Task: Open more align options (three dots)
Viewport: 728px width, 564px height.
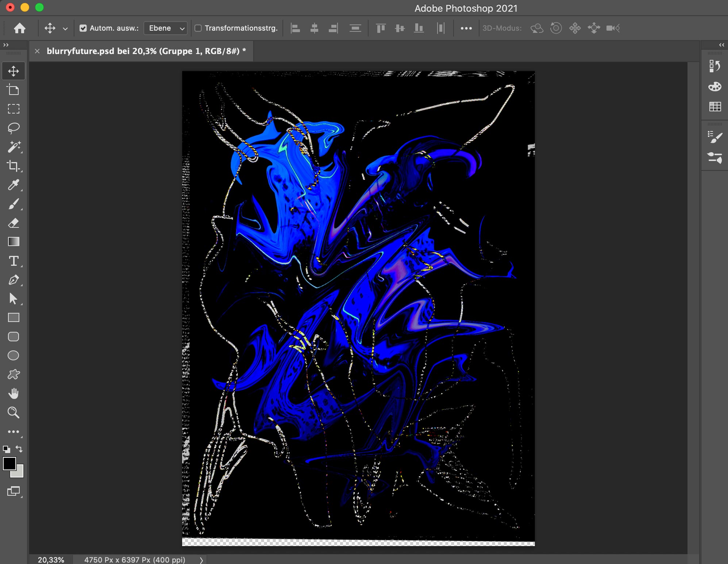Action: (x=466, y=28)
